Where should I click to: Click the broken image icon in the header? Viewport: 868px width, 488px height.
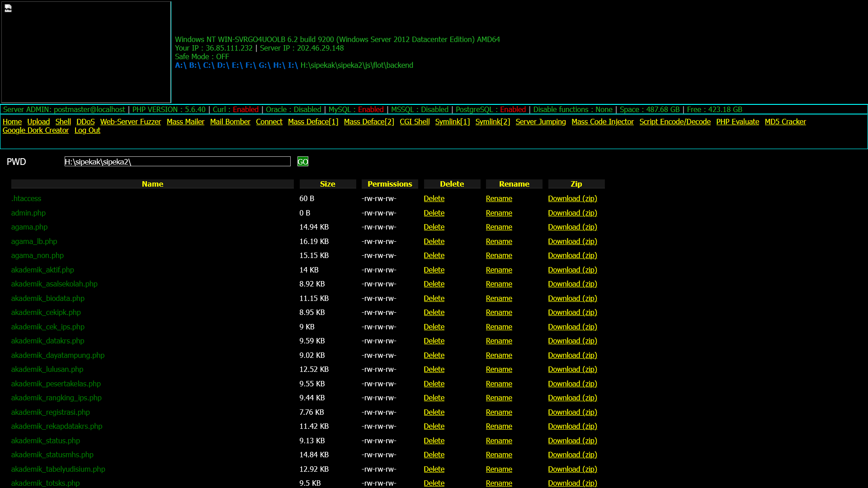pyautogui.click(x=8, y=8)
